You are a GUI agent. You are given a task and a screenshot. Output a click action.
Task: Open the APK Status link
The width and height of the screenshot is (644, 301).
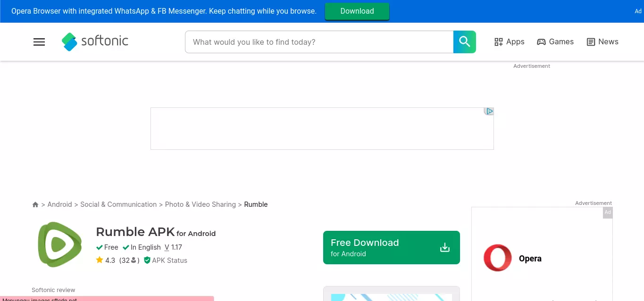pos(169,260)
